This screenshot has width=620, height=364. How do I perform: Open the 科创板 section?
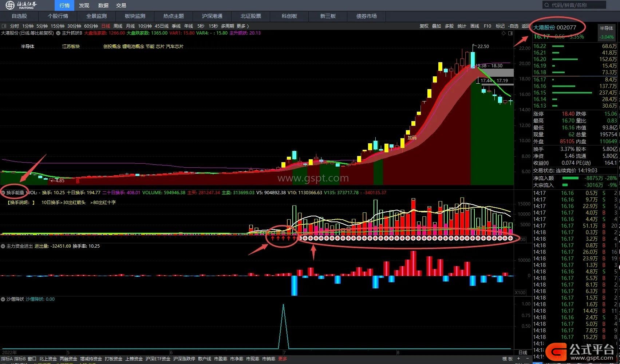tap(289, 16)
